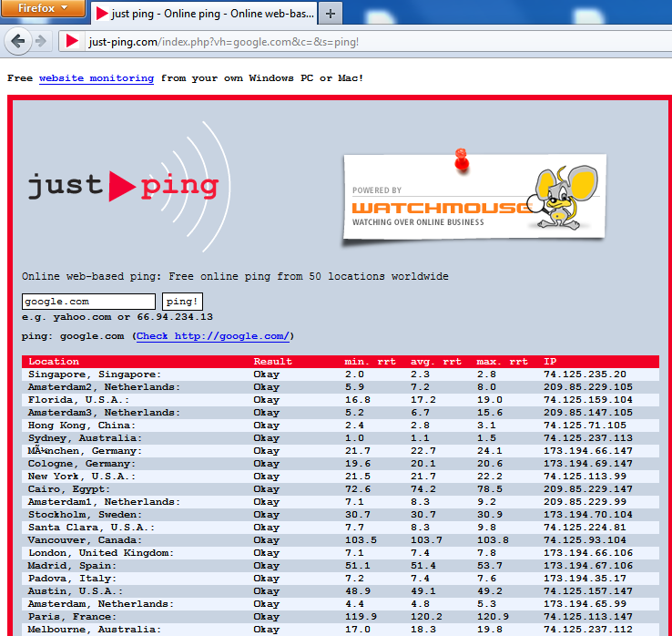Click IP address 173.194.67.106

(x=588, y=566)
